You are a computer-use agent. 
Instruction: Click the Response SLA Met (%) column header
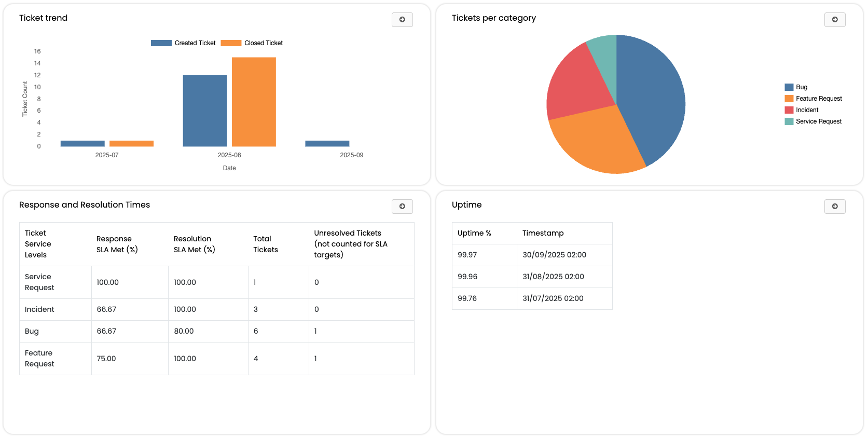point(117,244)
